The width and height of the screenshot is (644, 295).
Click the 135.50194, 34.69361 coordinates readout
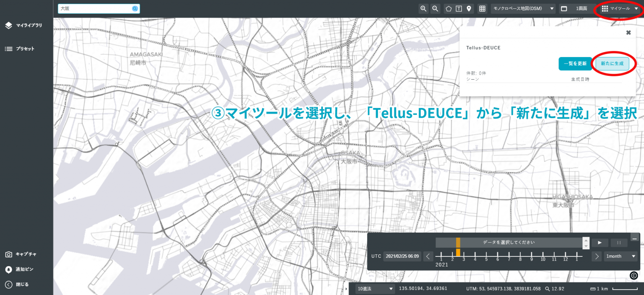pos(423,289)
